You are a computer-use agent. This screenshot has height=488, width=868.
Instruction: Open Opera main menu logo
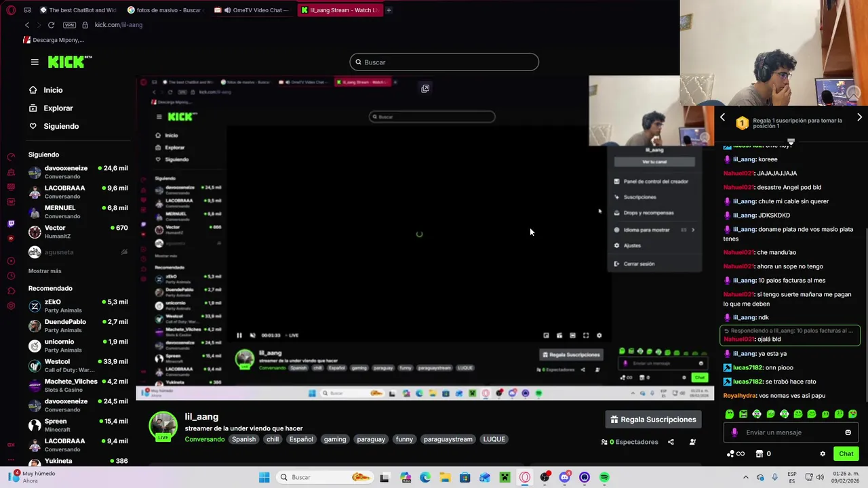click(x=11, y=10)
